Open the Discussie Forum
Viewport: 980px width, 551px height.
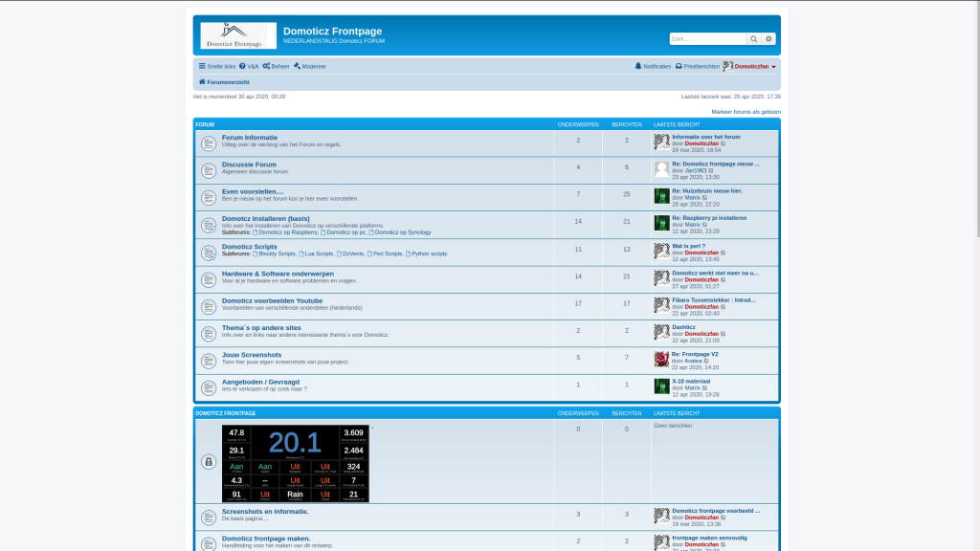(x=249, y=165)
